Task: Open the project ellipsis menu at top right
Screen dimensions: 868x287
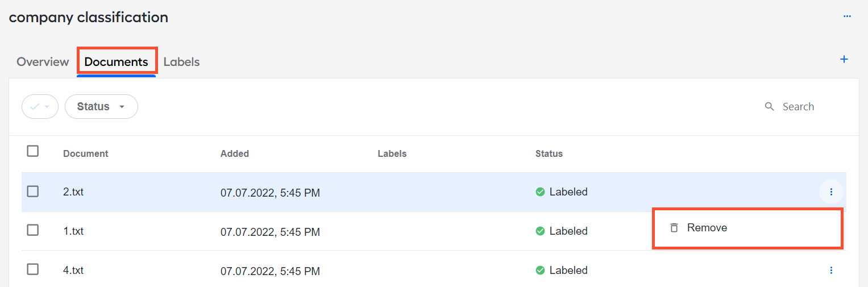Action: pos(847,16)
